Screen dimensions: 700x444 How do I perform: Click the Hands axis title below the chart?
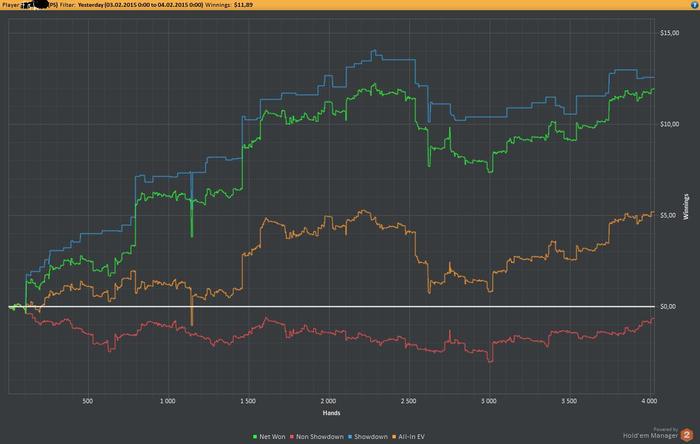(x=331, y=413)
